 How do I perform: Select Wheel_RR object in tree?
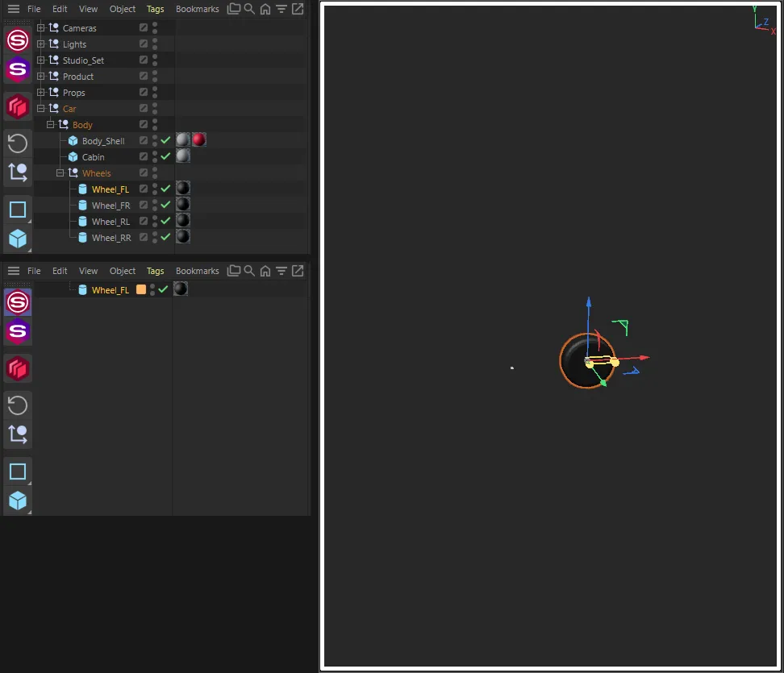point(111,238)
